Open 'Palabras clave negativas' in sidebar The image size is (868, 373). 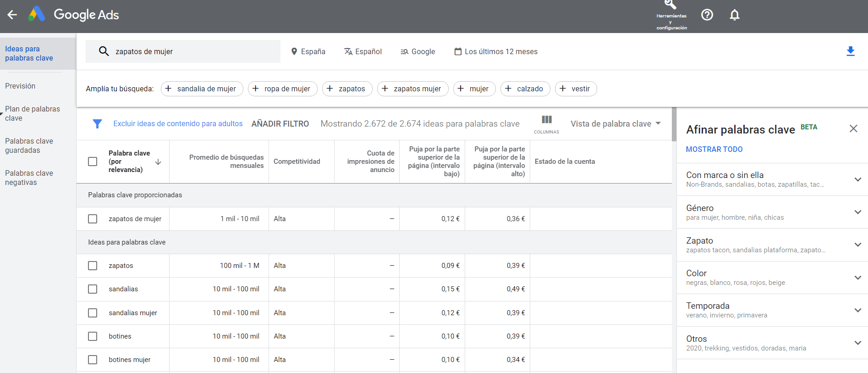29,178
